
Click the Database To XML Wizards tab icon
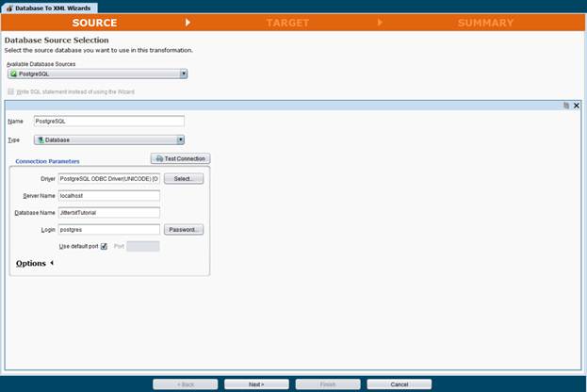[x=9, y=8]
